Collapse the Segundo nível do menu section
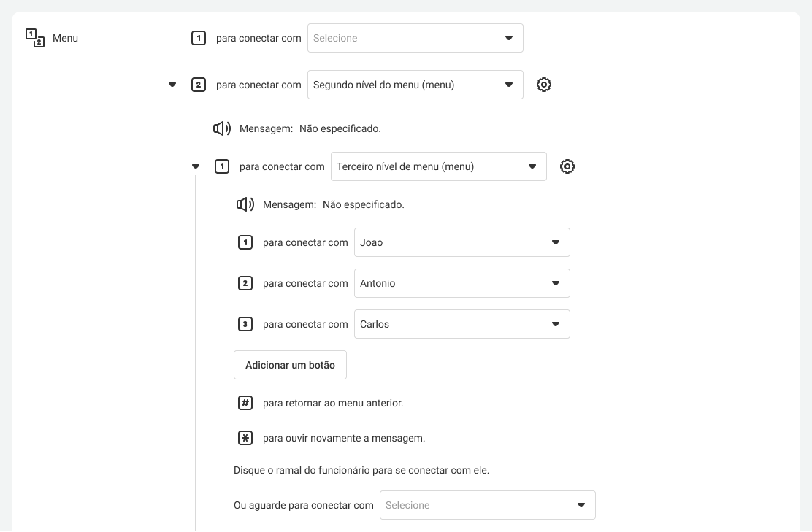The image size is (812, 532). 172,85
